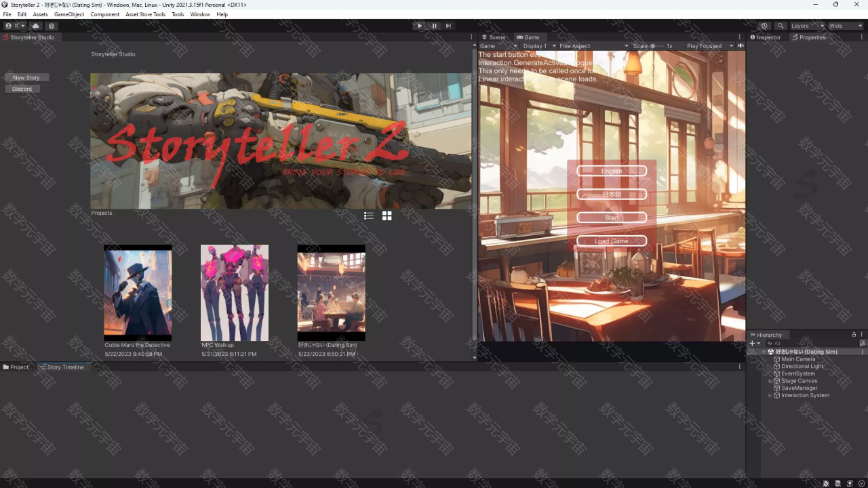This screenshot has height=488, width=868.
Task: Click auto generate lighting status icon
Action: [850, 483]
